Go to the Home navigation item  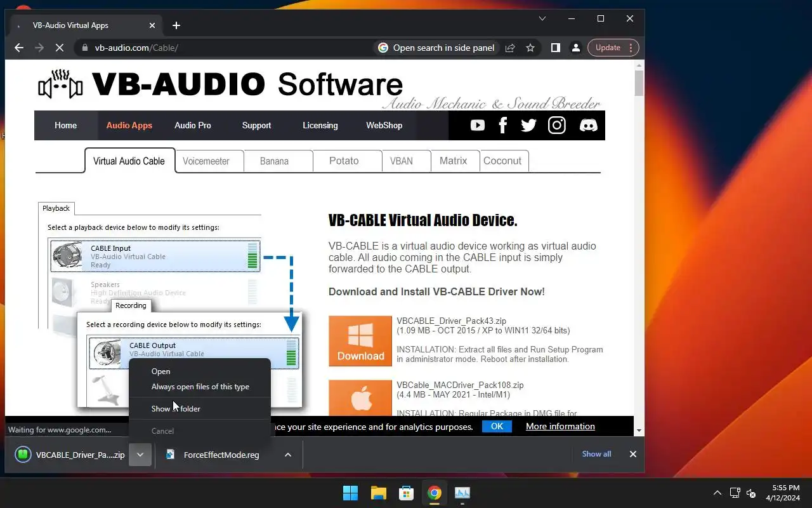[x=65, y=125]
